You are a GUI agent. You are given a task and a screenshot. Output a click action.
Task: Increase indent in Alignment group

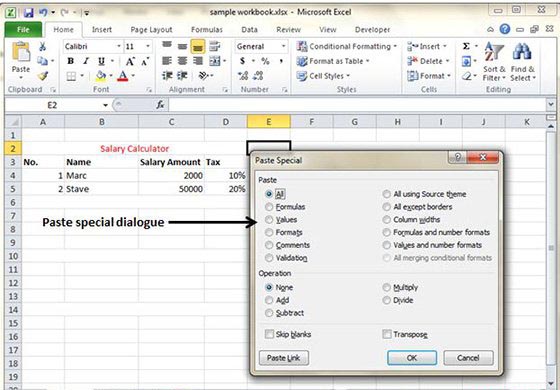(x=182, y=76)
